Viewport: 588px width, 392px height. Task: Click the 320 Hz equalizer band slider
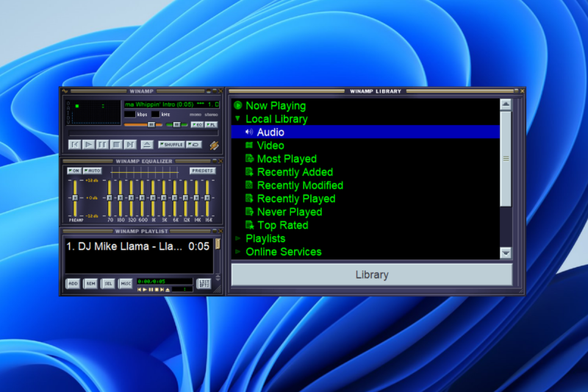tap(132, 198)
